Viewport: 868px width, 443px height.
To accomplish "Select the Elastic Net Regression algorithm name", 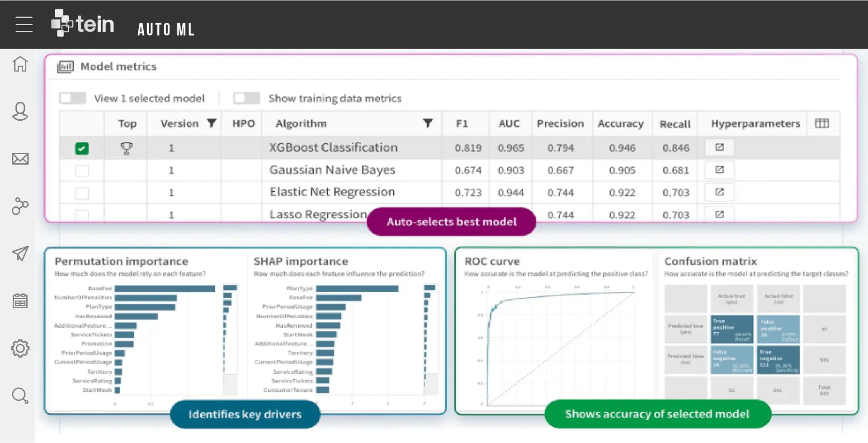I will 332,192.
